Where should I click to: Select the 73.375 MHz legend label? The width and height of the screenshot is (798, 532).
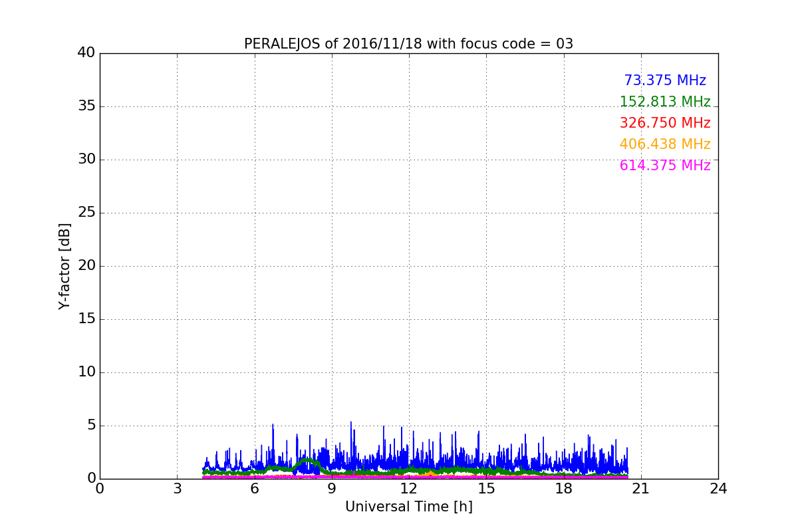[x=665, y=80]
